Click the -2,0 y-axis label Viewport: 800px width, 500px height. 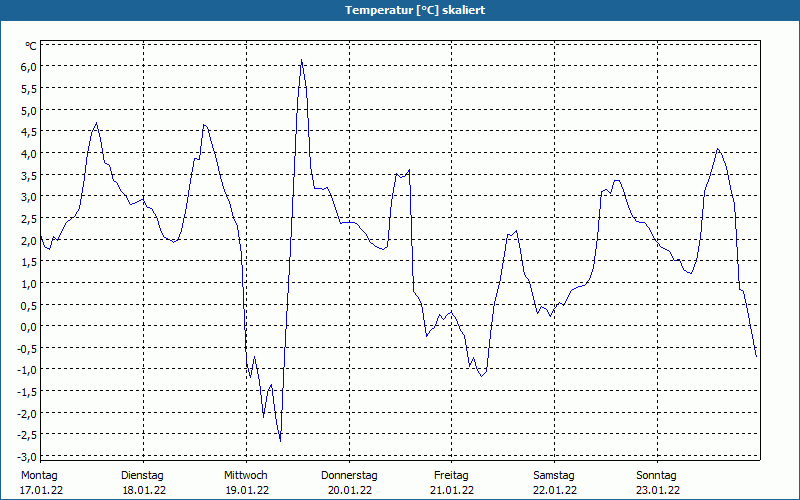27,414
